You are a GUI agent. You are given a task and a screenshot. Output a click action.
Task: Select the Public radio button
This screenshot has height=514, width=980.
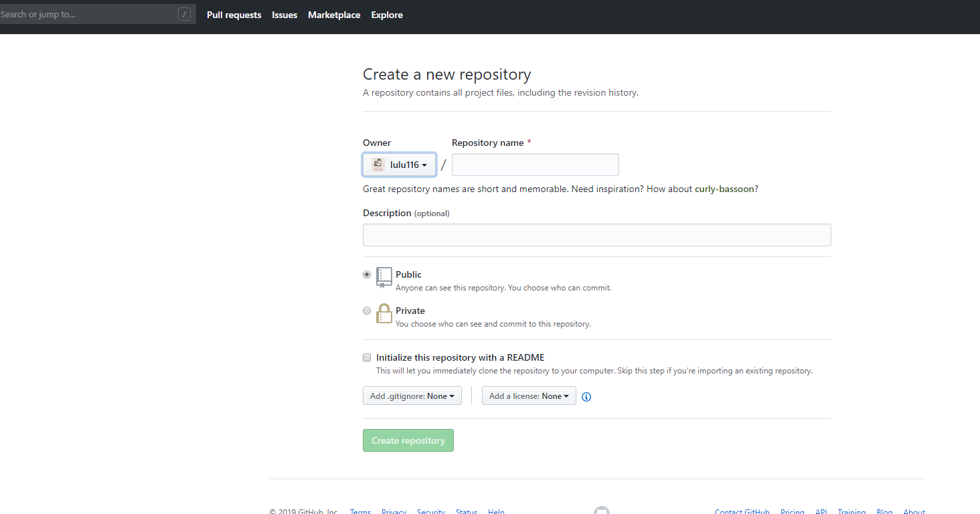pyautogui.click(x=367, y=274)
